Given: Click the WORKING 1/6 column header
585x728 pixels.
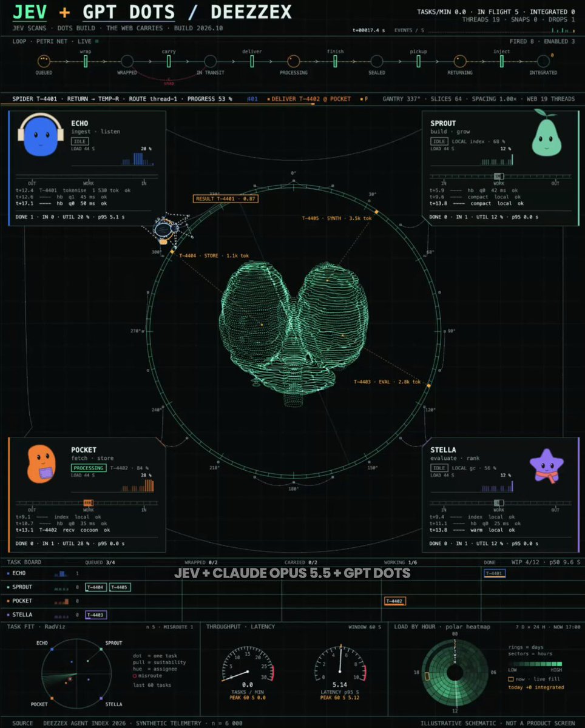Looking at the screenshot, I should pyautogui.click(x=401, y=562).
